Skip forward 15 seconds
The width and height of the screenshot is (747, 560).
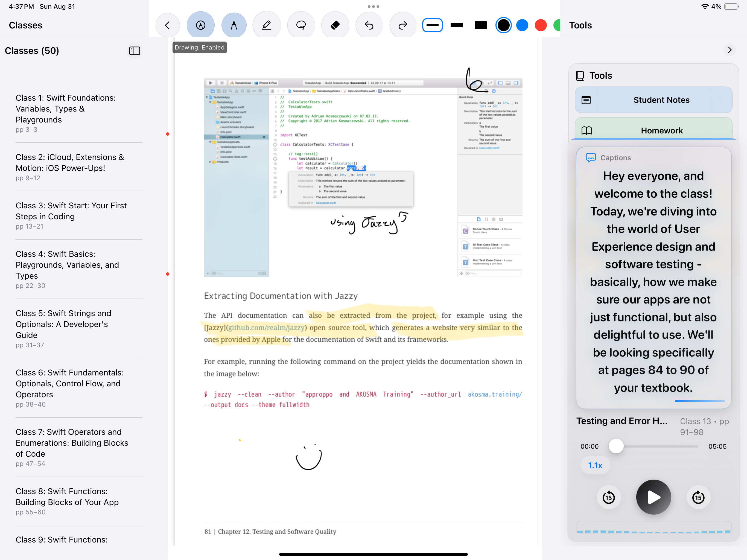point(698,497)
